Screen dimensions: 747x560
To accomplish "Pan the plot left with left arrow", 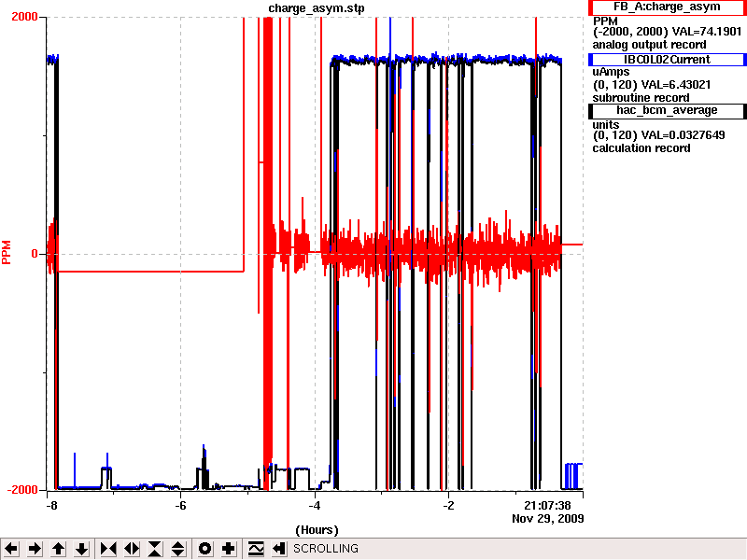I will [11, 549].
